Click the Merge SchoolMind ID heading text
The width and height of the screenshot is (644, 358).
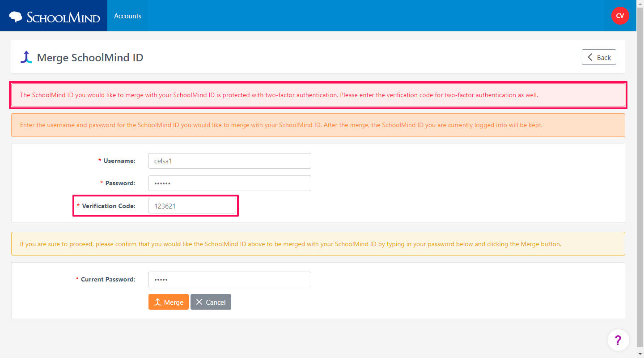[x=90, y=57]
